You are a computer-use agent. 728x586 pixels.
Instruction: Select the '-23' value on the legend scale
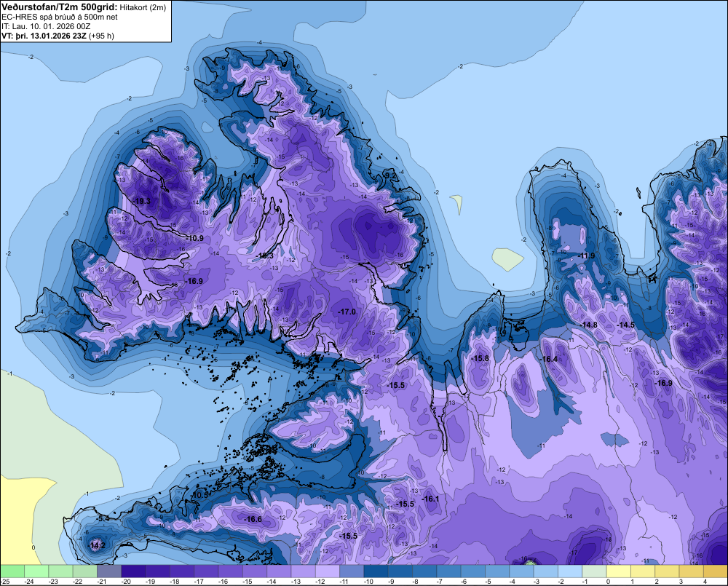pos(53,582)
